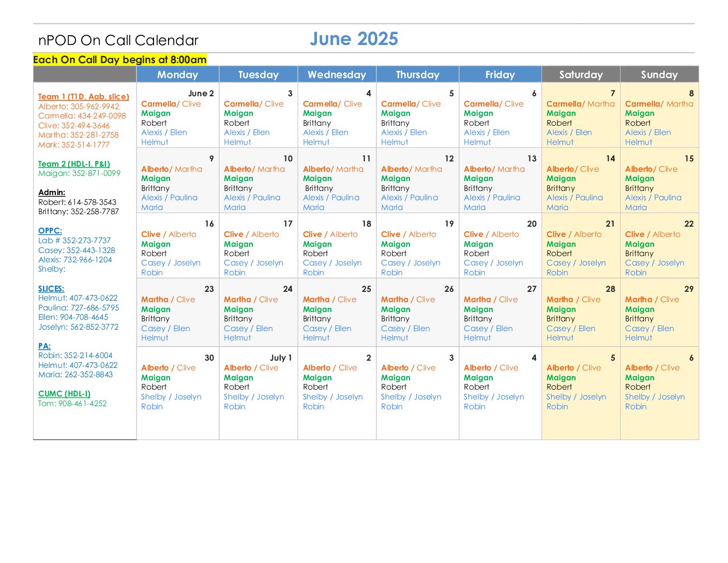Click the June 2025 title
The width and height of the screenshot is (728, 563).
tap(354, 39)
